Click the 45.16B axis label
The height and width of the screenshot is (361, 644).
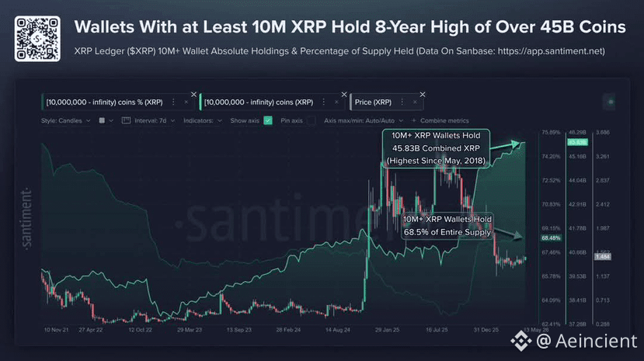pyautogui.click(x=577, y=156)
